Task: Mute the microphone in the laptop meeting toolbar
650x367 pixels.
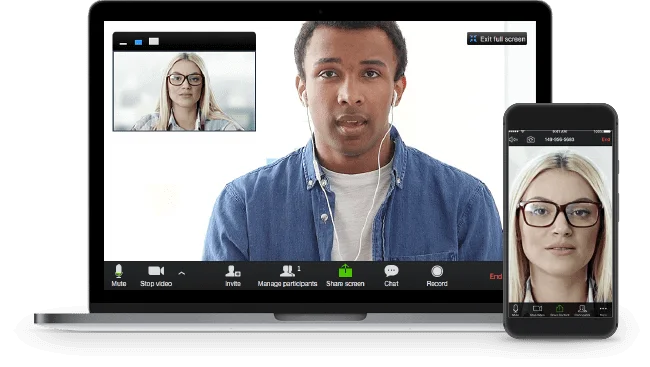Action: (x=119, y=276)
